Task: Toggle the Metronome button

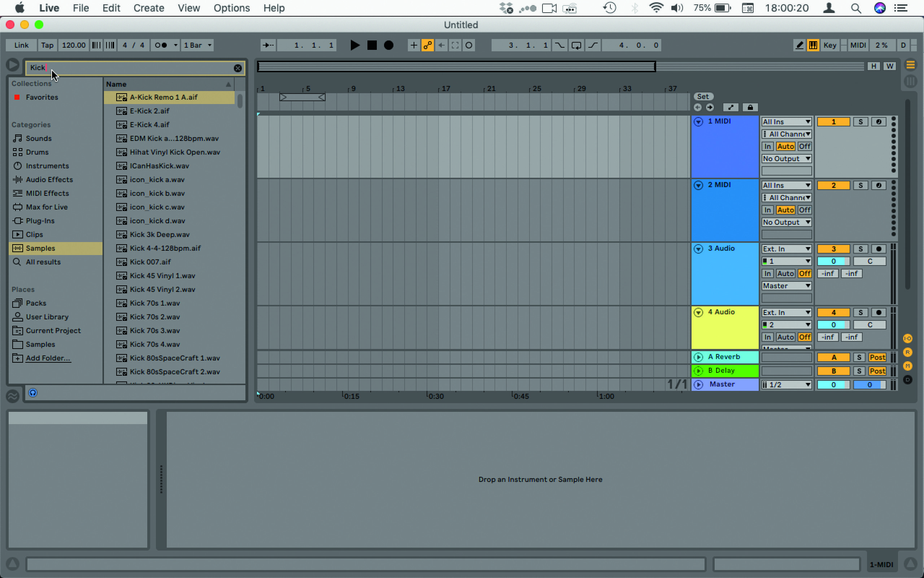Action: (161, 45)
